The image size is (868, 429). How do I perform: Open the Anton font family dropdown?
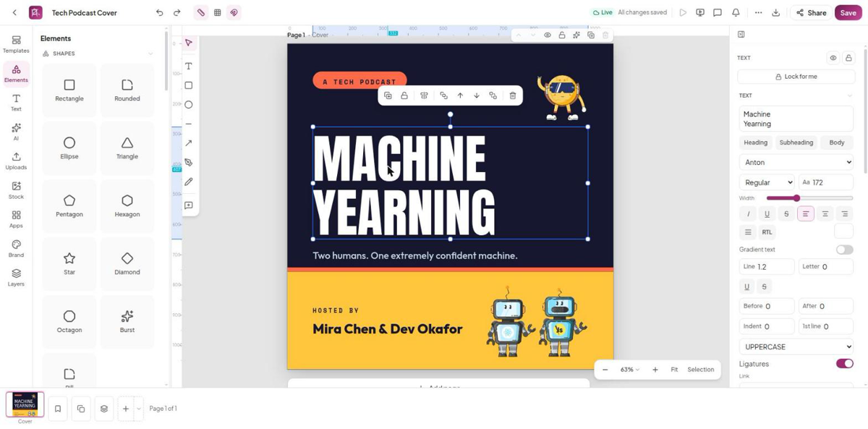coord(796,162)
